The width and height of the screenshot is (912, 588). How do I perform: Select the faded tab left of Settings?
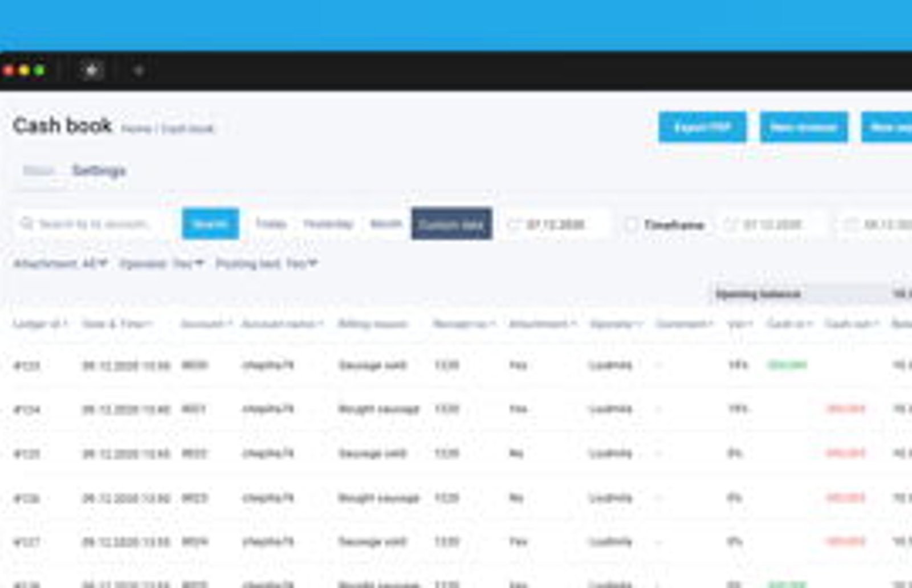pos(39,170)
